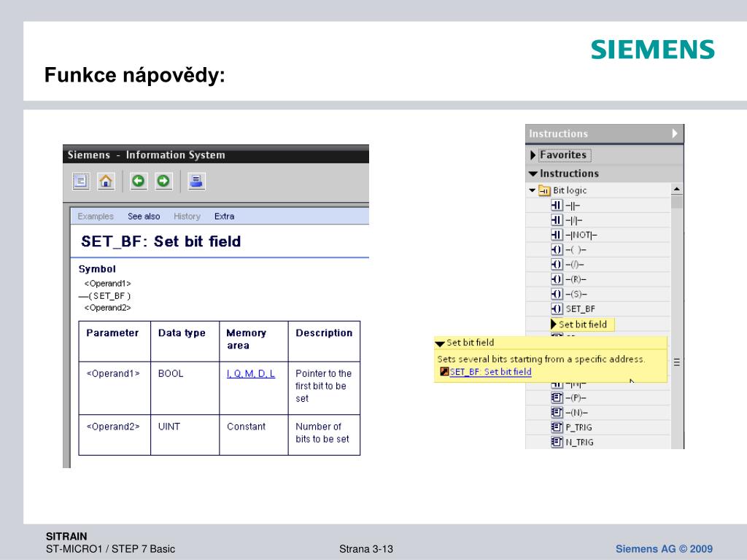Collapse the Instructions section
Screen dimensions: 747x560
pyautogui.click(x=533, y=174)
